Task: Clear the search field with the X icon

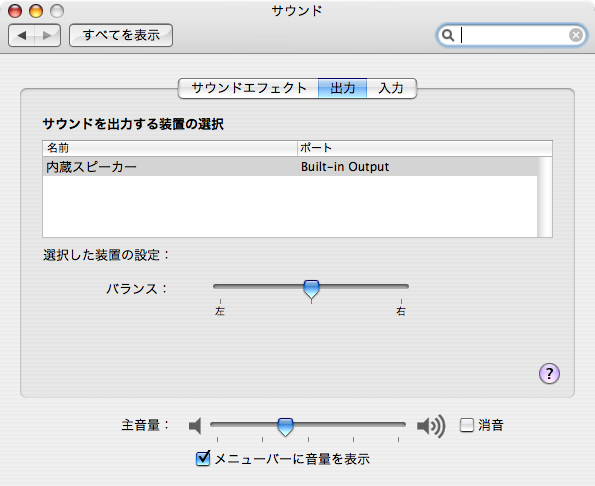Action: point(576,35)
